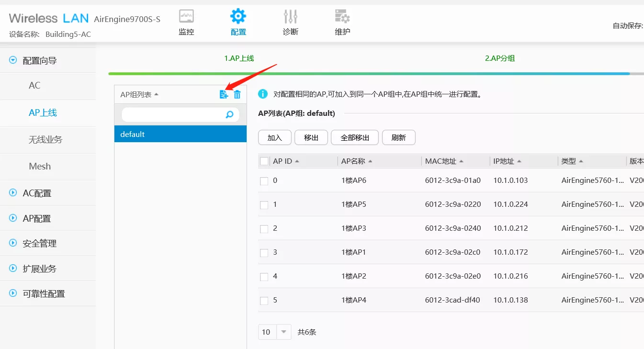
Task: Expand the AC配置 menu section
Action: pos(13,193)
